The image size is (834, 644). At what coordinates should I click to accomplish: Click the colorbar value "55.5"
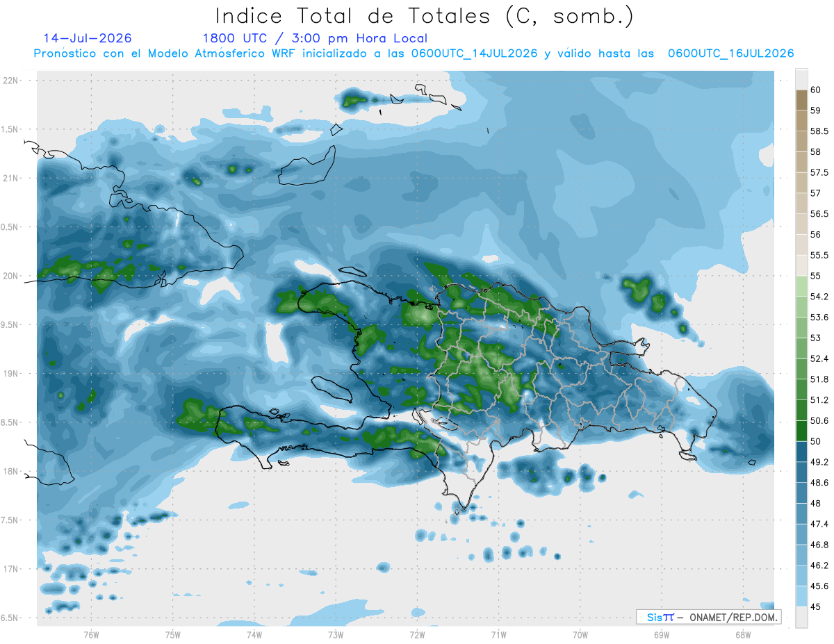820,255
